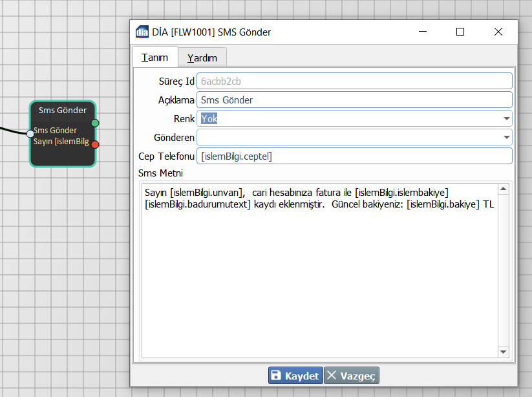Click the red output port on node

tap(95, 144)
